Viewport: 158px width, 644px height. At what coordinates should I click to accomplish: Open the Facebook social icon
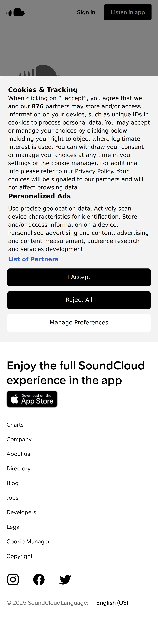pyautogui.click(x=39, y=580)
